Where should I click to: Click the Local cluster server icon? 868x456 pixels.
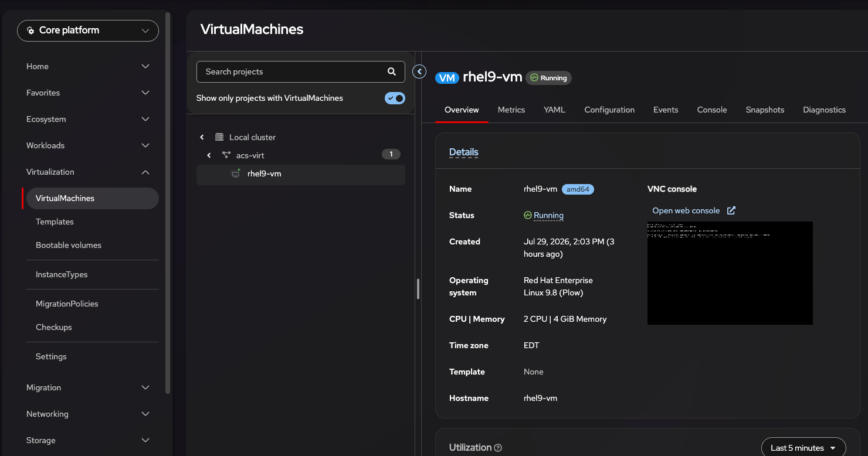219,137
